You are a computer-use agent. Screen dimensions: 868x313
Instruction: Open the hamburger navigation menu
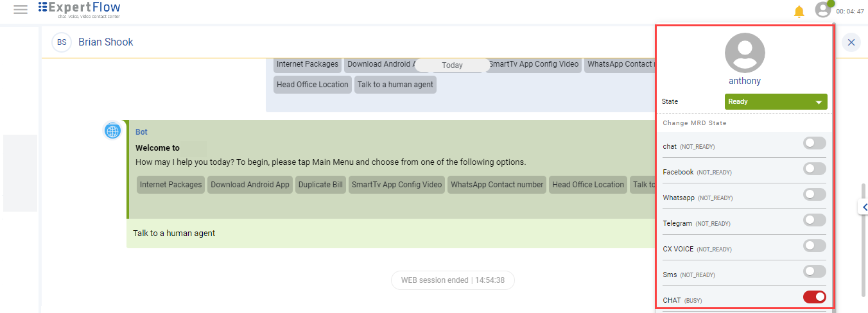pyautogui.click(x=21, y=10)
